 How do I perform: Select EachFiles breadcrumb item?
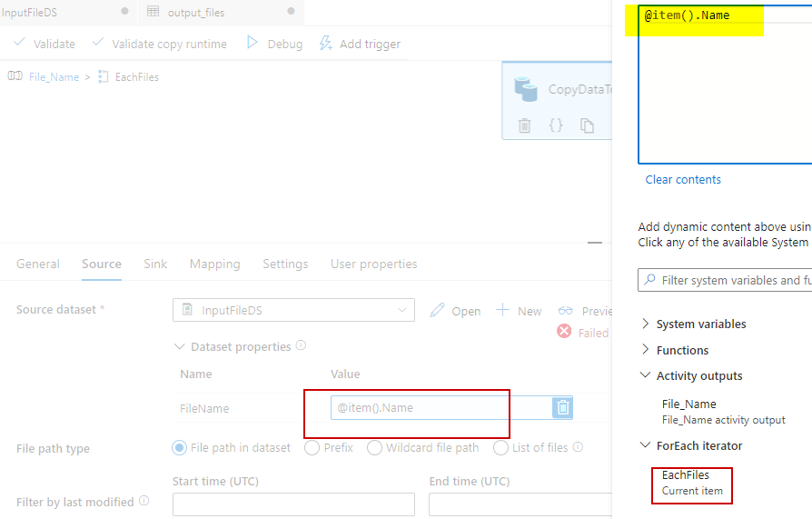tap(137, 76)
